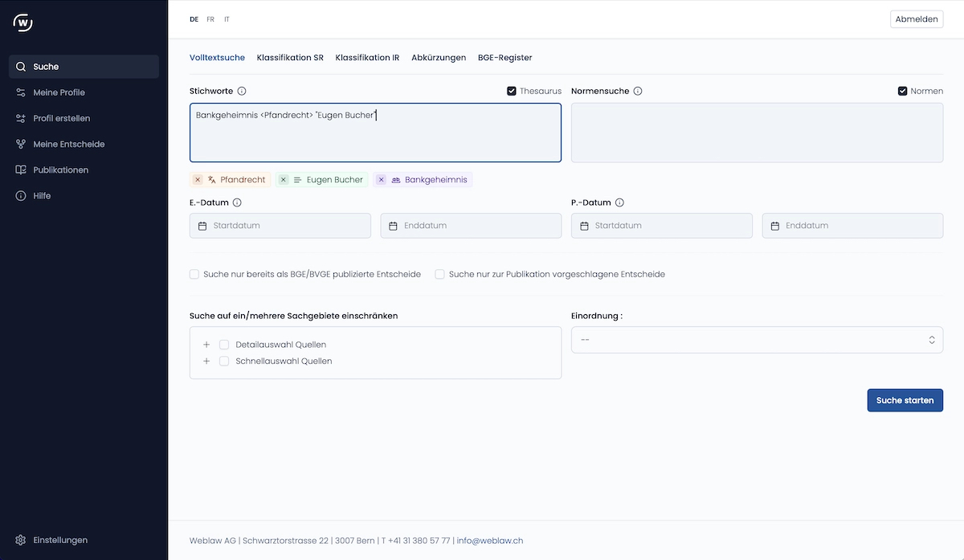The height and width of the screenshot is (560, 964).
Task: Disable the Thesaurus checkbox
Action: click(512, 92)
